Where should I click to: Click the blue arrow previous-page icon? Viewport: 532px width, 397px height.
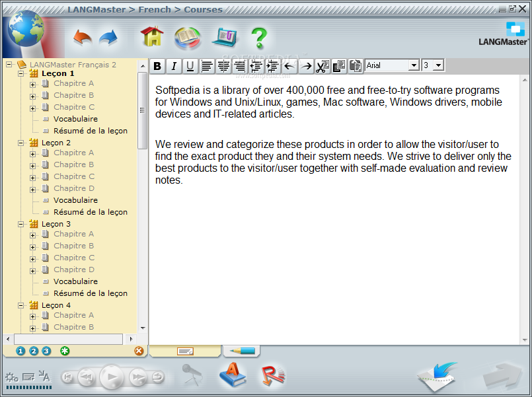[x=437, y=377]
